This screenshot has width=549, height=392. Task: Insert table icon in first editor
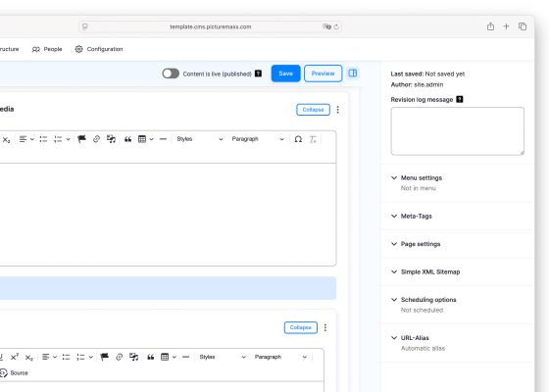pos(142,139)
